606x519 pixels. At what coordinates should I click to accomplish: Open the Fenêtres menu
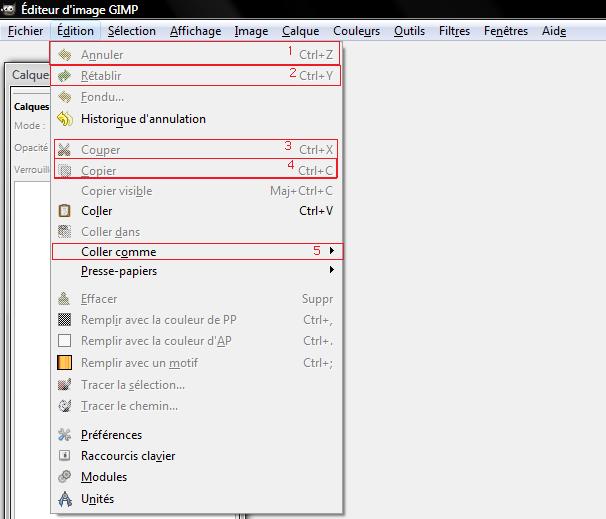[506, 31]
